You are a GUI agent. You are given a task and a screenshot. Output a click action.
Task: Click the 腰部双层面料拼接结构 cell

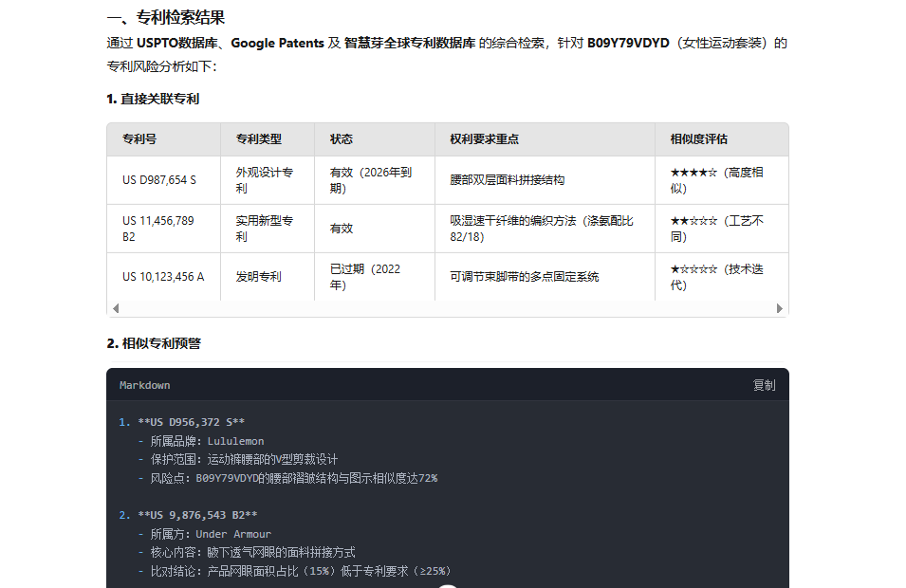(507, 180)
